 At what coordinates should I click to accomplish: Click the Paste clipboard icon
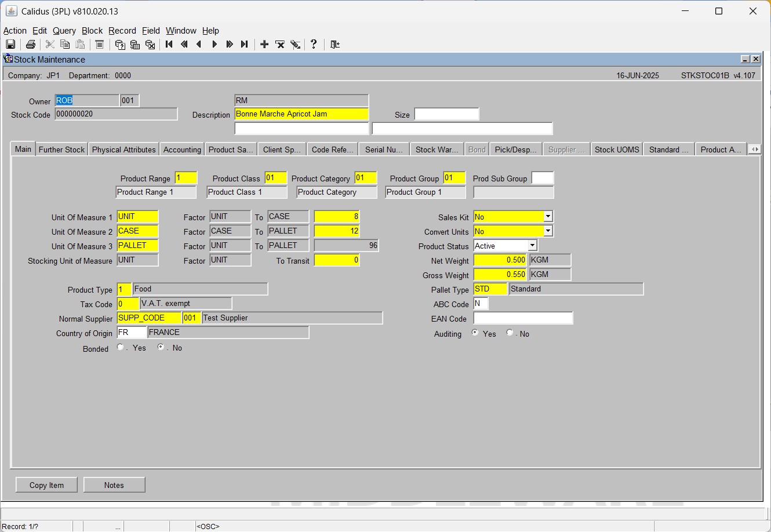point(80,44)
